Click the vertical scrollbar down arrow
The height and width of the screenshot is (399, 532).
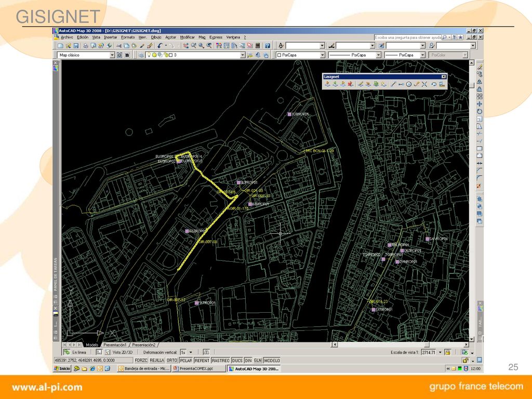tap(472, 339)
